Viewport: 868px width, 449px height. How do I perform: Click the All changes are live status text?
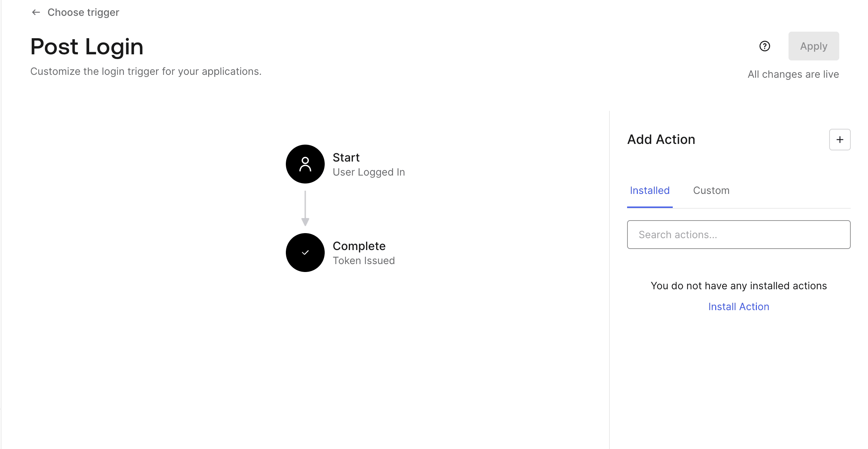tap(793, 74)
